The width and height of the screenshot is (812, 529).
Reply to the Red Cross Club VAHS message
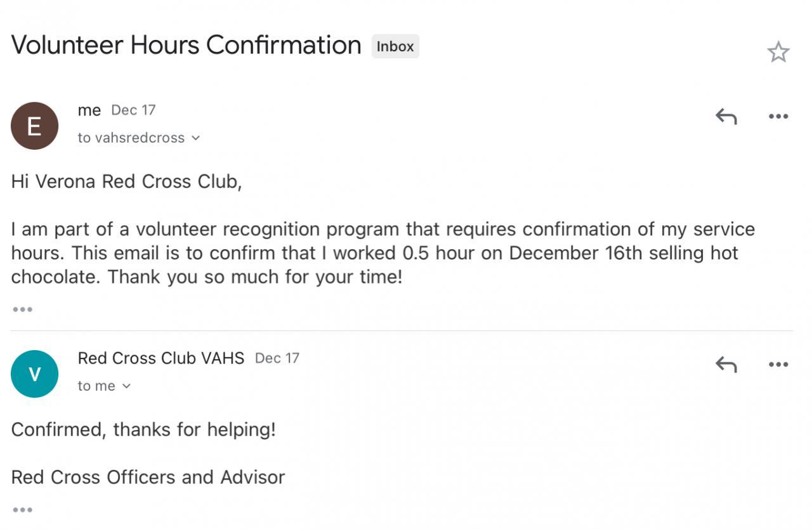pos(726,364)
